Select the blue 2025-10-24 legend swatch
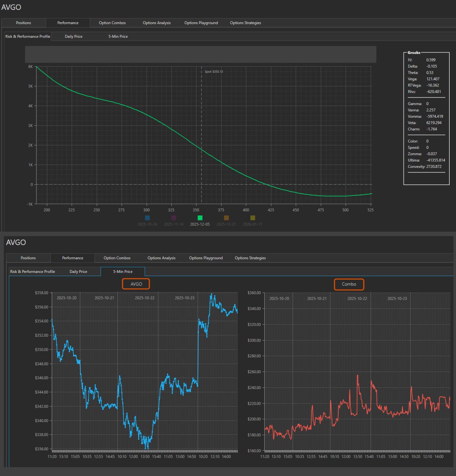 (x=148, y=218)
